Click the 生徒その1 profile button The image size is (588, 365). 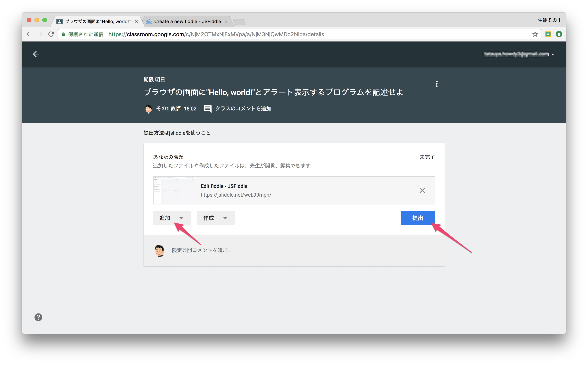(x=549, y=20)
